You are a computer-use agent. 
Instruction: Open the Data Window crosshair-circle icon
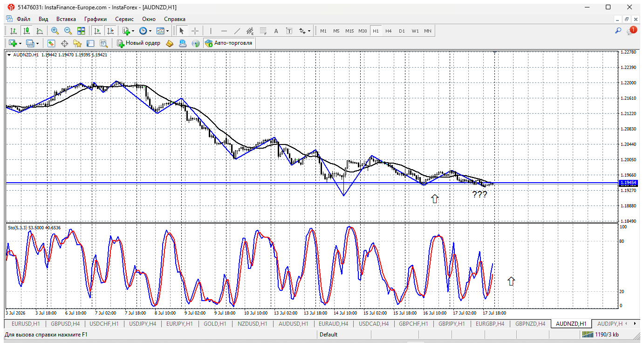tap(64, 43)
